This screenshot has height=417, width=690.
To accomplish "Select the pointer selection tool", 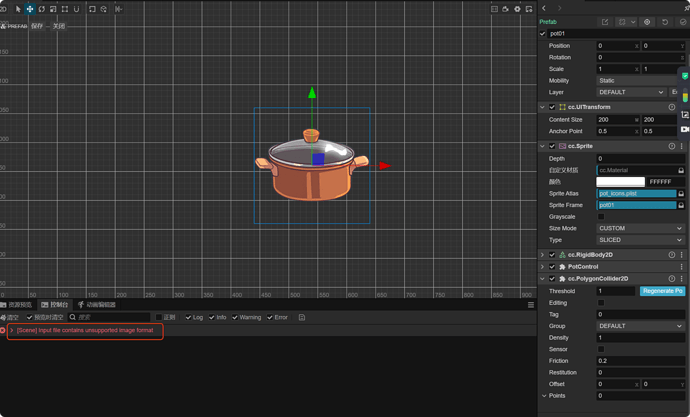I will click(18, 9).
